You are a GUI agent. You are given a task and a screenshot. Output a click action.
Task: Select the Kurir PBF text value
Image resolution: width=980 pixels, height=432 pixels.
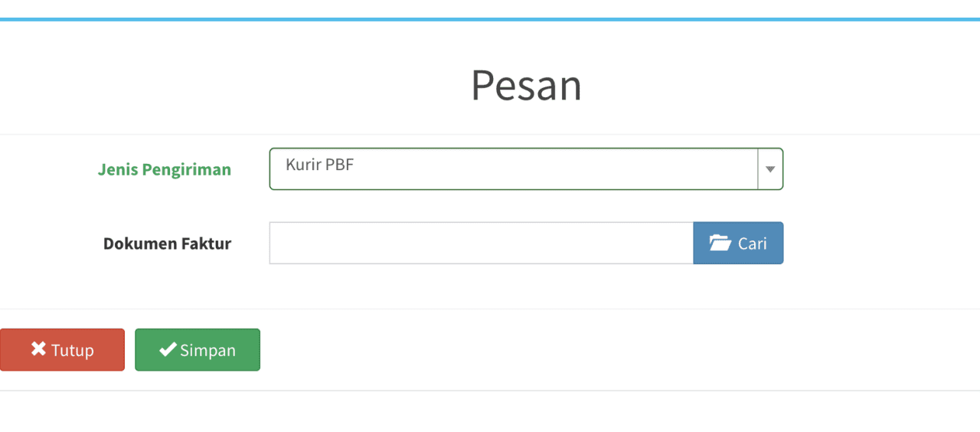point(319,164)
